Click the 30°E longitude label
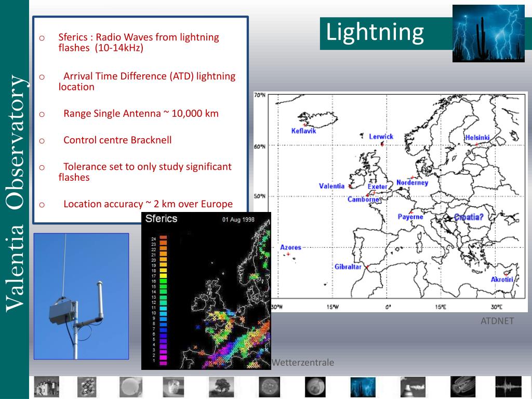Image resolution: width=532 pixels, height=399 pixels. [x=496, y=307]
